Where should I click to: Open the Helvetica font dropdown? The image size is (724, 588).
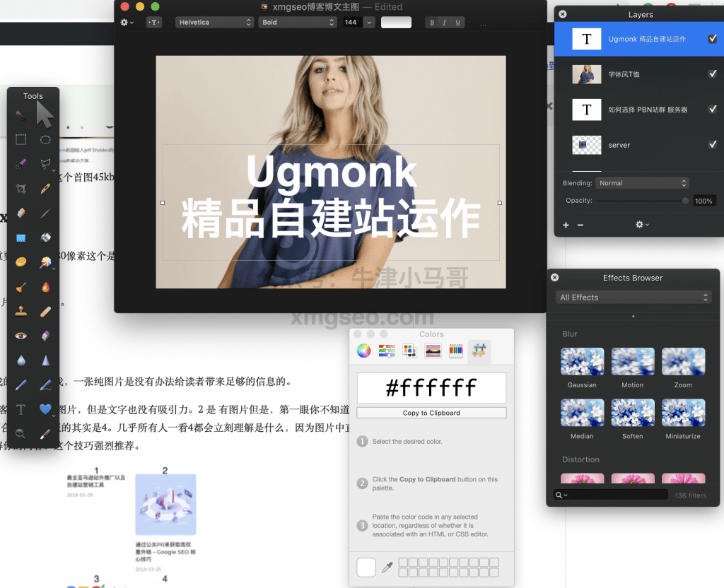point(214,22)
